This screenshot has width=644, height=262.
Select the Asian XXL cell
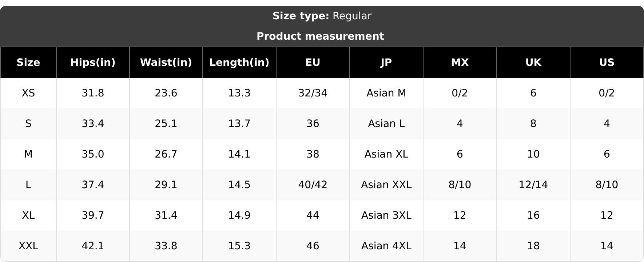coord(386,185)
